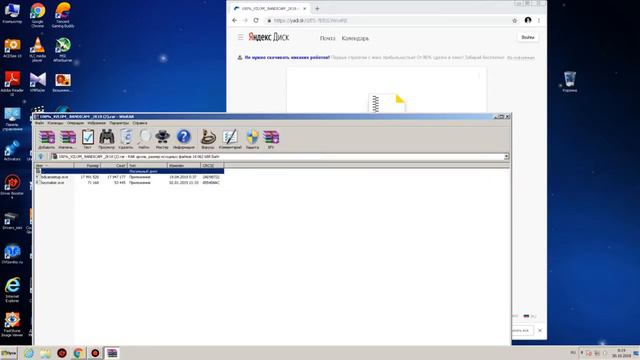640x360 pixels.
Task: Click the Activators desktop shortcut
Action: coord(12,151)
